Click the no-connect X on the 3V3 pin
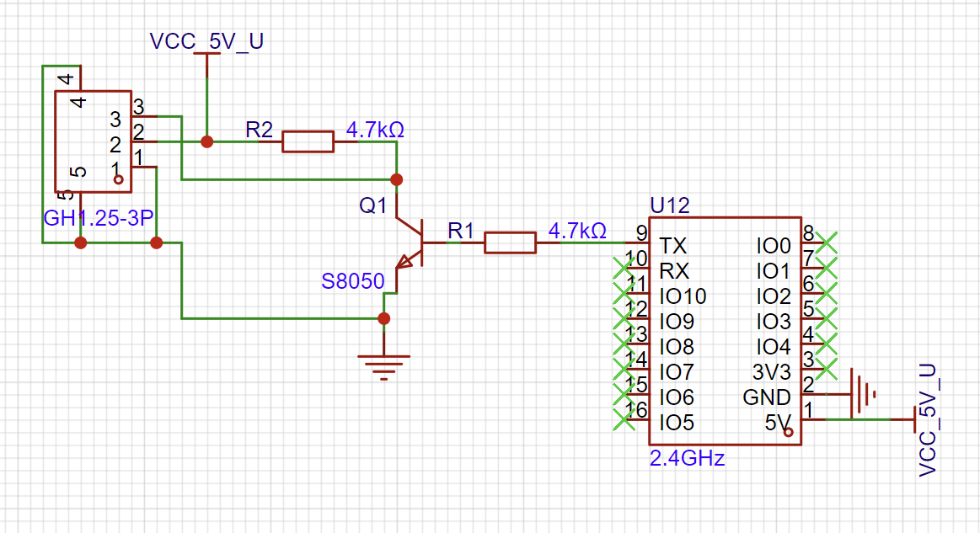 pos(827,369)
